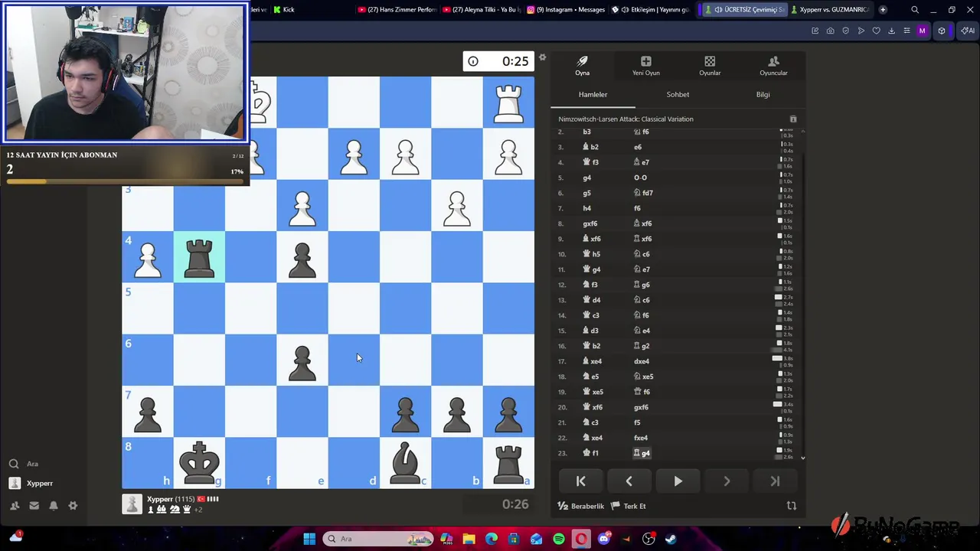The height and width of the screenshot is (551, 980).
Task: Click the heart bookmark icon in browser toolbar
Action: pos(876,31)
